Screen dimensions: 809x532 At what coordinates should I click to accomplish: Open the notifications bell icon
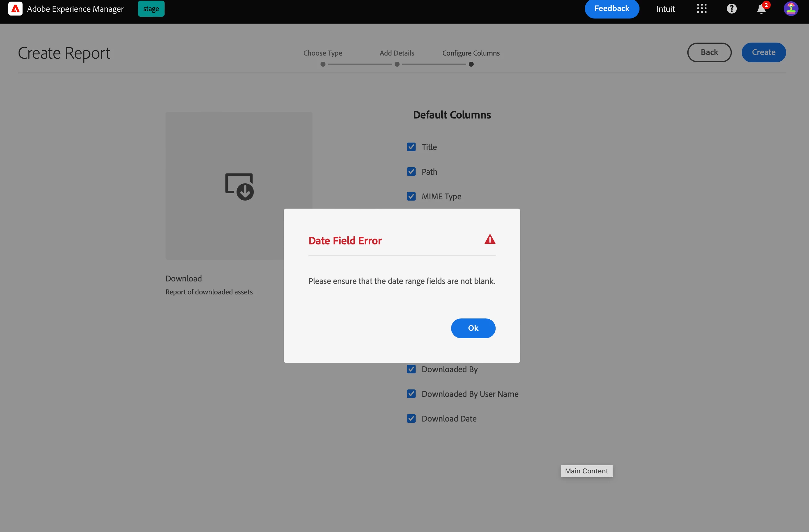tap(761, 10)
